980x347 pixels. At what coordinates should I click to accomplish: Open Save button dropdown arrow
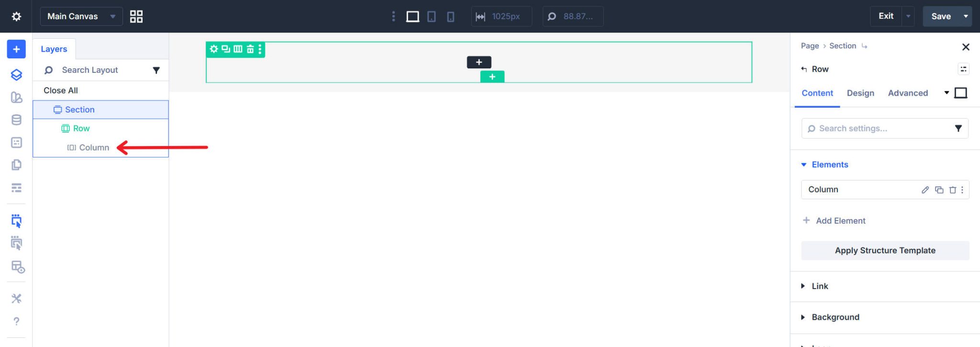966,16
